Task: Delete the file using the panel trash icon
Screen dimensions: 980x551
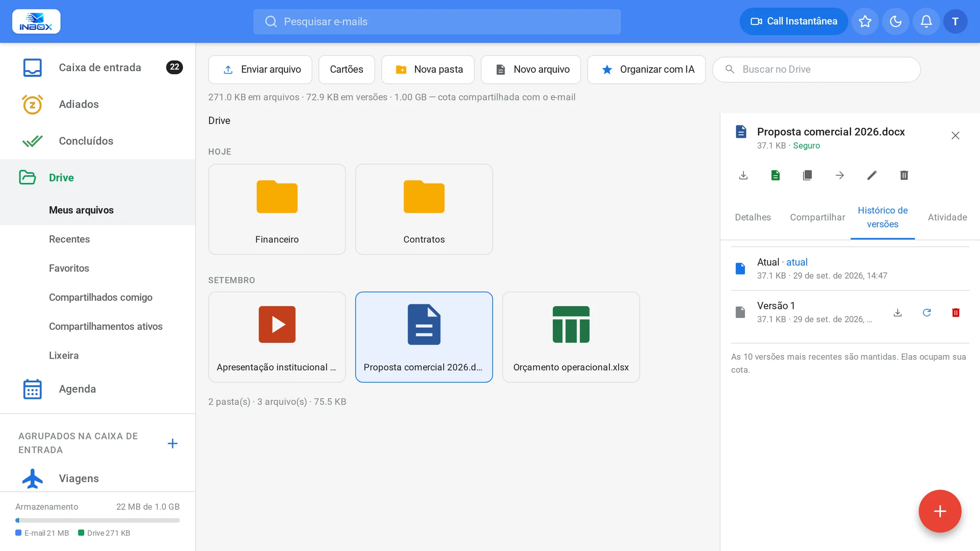Action: coord(904,175)
